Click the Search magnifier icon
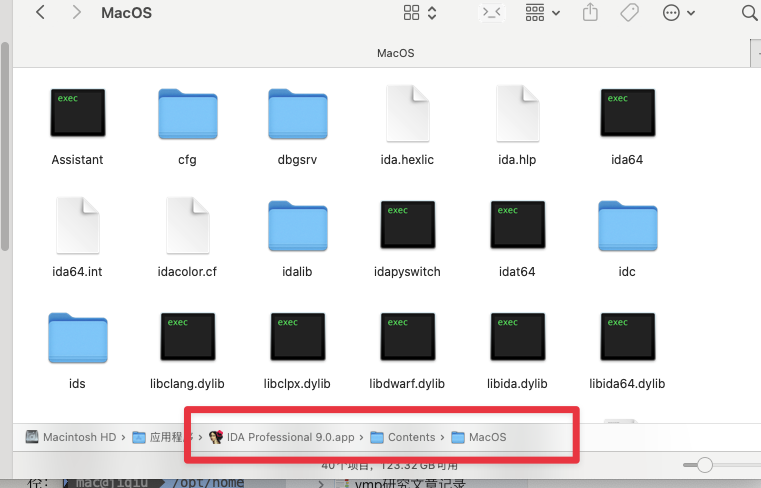Viewport: 761px width, 488px height. [x=750, y=13]
